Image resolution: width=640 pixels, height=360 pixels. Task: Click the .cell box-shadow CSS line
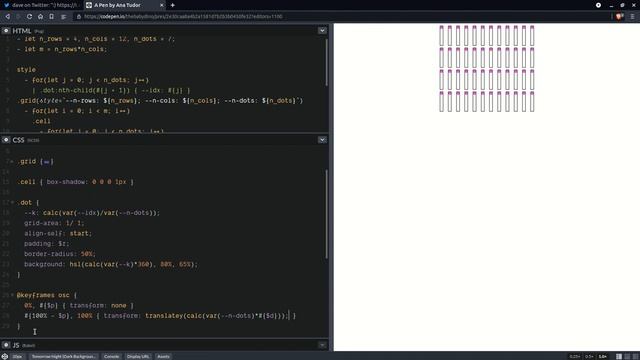click(75, 182)
